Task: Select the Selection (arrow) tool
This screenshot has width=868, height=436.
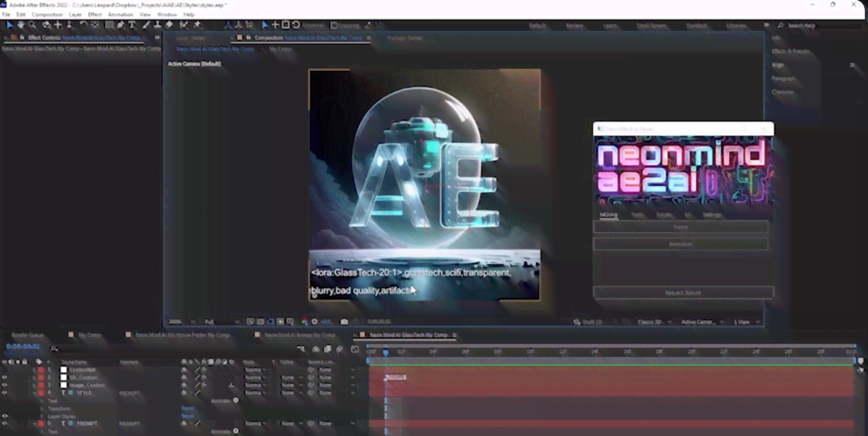Action: point(9,25)
